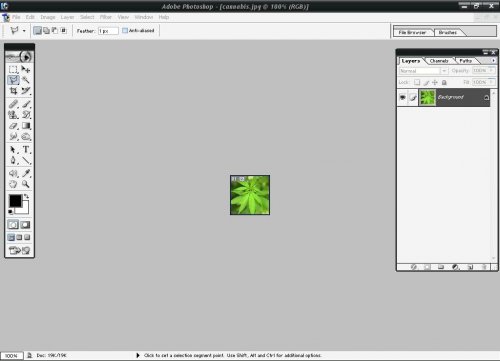Choose Full Screen with menu bar mode
This screenshot has height=361, width=500.
19,237
